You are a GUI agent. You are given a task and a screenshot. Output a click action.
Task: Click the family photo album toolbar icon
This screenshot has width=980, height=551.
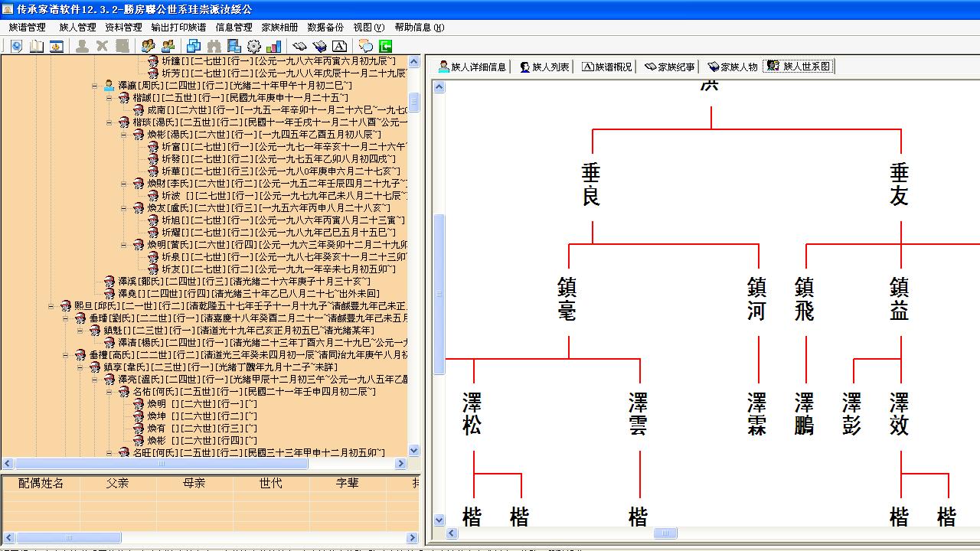tap(55, 46)
